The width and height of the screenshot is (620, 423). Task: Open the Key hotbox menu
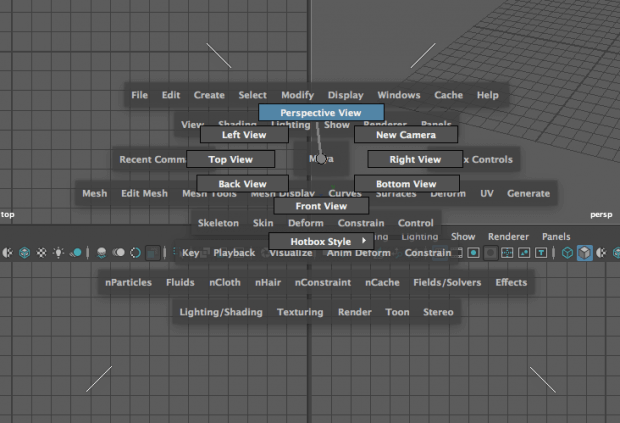pyautogui.click(x=191, y=253)
